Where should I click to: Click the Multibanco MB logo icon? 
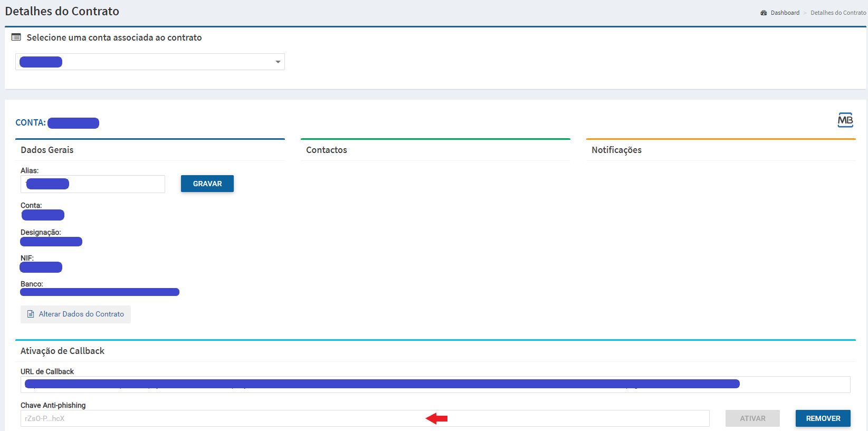[845, 120]
